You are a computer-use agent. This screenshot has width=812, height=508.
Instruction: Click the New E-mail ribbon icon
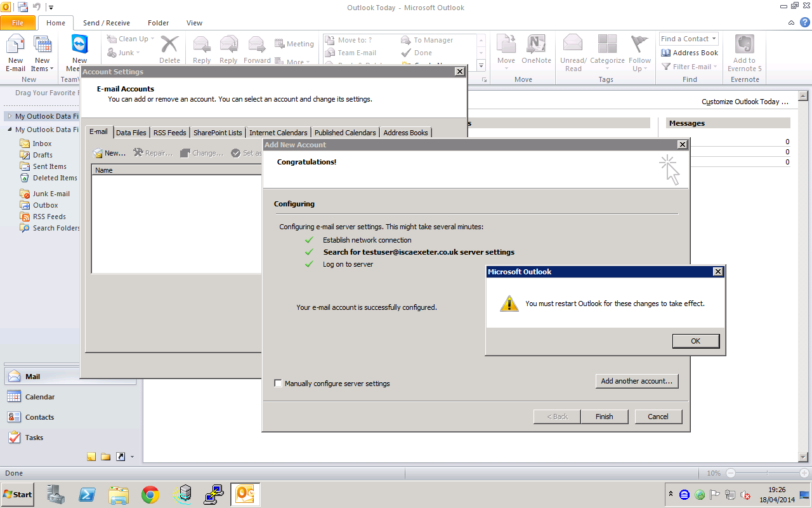[x=15, y=53]
